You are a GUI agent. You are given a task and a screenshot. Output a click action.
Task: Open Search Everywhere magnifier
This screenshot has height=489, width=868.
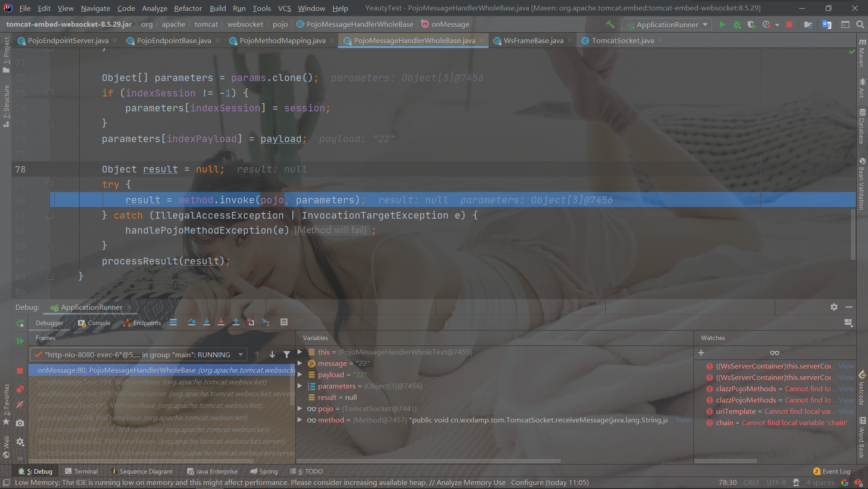click(x=860, y=24)
